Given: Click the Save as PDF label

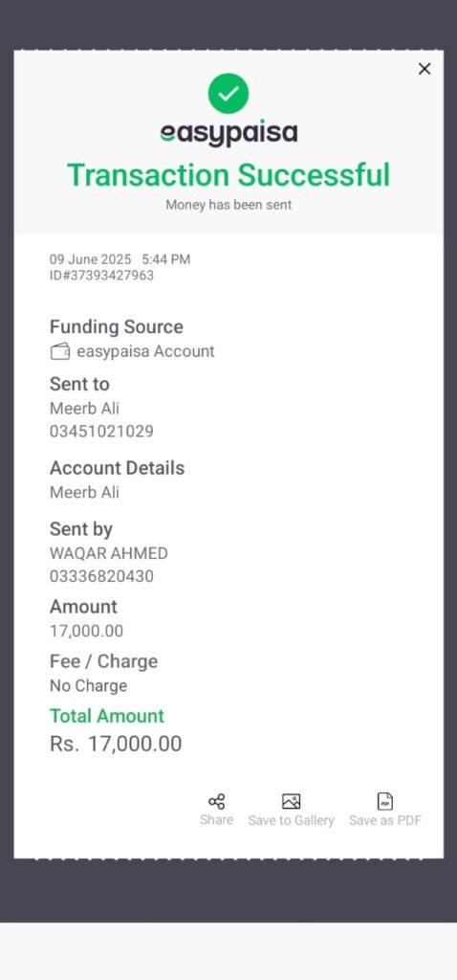Looking at the screenshot, I should coord(385,820).
